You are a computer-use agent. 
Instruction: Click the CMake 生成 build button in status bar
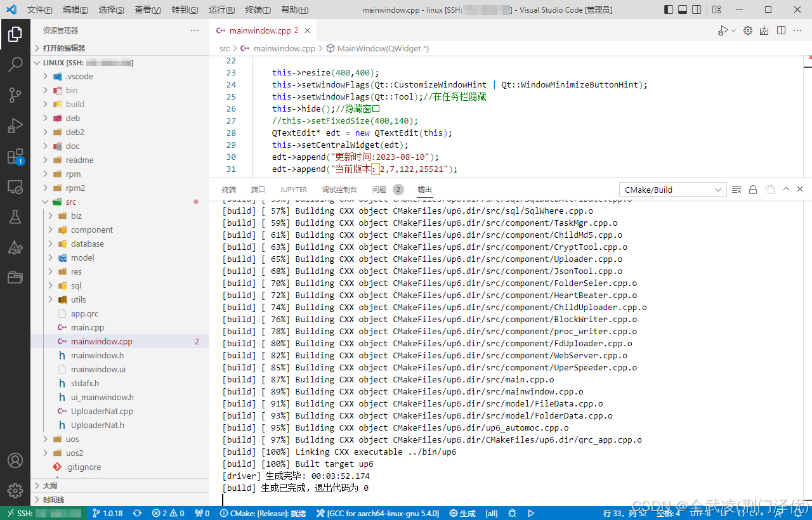pyautogui.click(x=462, y=513)
